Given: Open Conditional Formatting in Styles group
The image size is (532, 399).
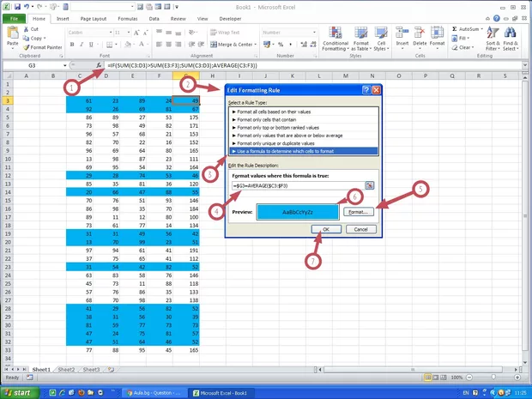Looking at the screenshot, I should coord(336,39).
